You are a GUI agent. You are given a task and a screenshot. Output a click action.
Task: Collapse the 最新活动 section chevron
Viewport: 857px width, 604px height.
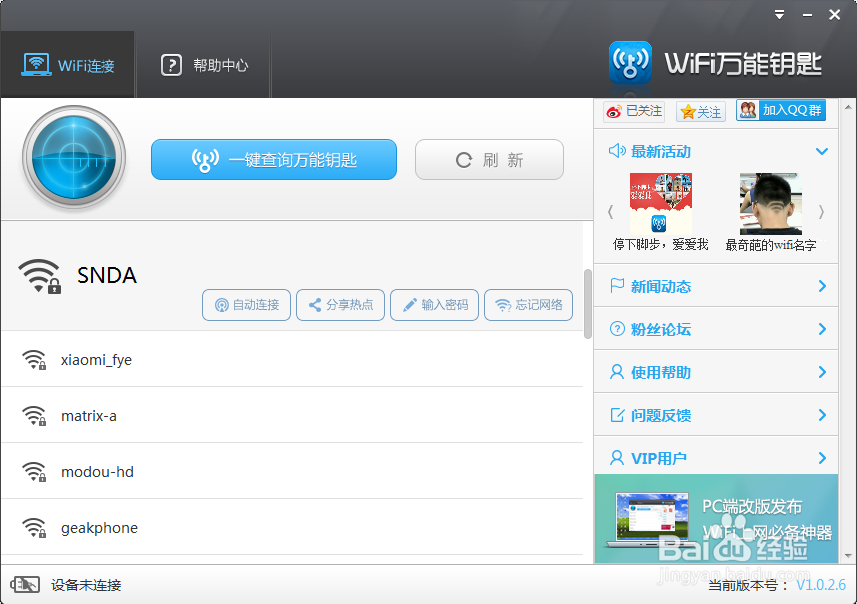821,151
